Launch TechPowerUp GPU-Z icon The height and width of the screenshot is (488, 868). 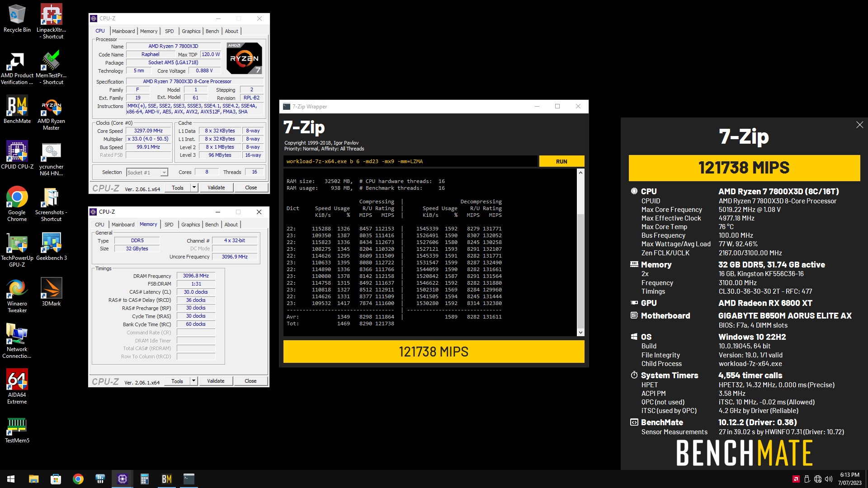17,250
